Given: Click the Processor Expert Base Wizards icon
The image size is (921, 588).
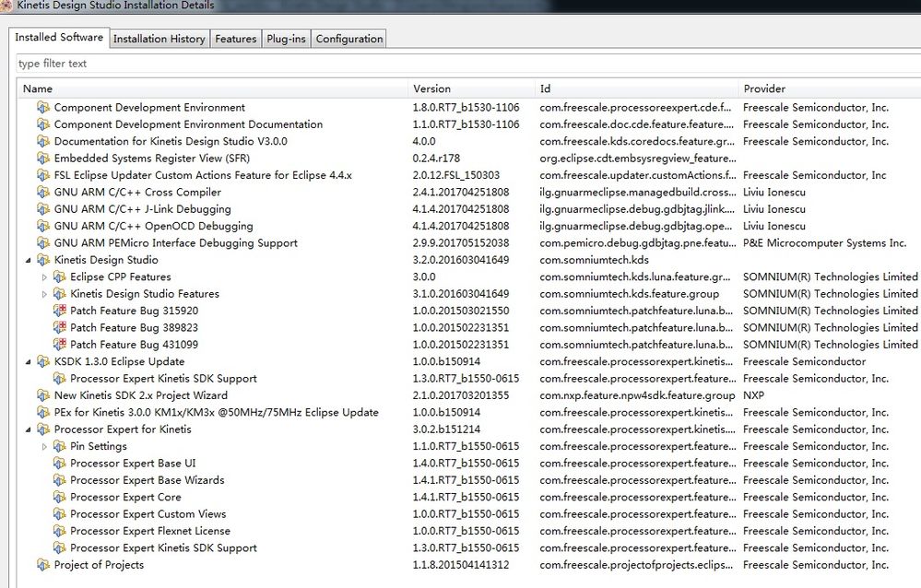Looking at the screenshot, I should pos(59,480).
